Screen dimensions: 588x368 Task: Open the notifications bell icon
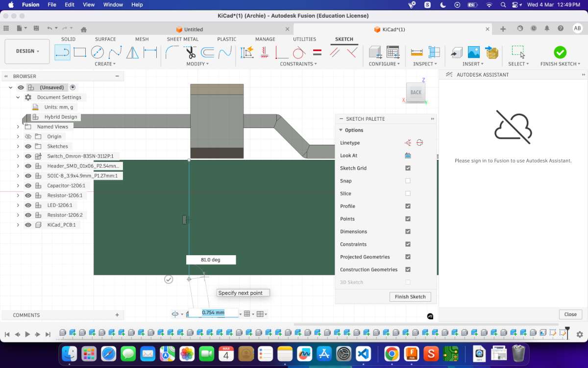[x=547, y=29]
